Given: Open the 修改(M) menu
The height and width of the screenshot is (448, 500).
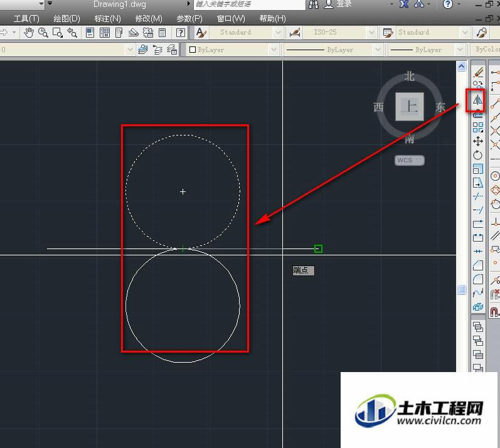Looking at the screenshot, I should coord(149,19).
